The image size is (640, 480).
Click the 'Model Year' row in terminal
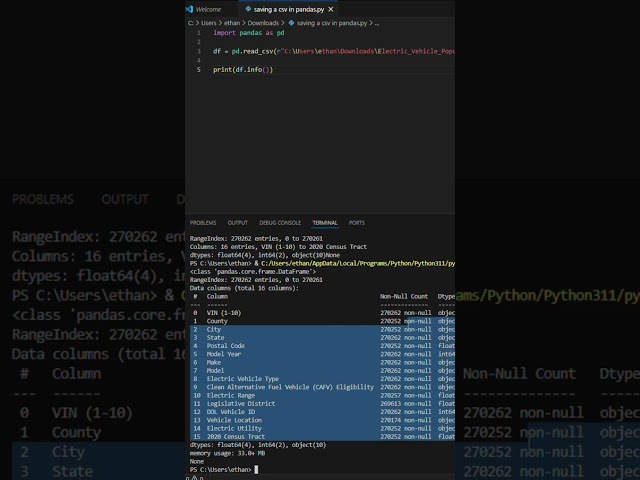pos(322,354)
